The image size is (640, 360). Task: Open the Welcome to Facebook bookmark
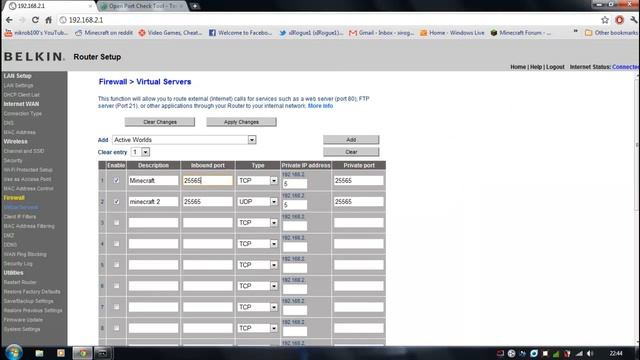(240, 33)
